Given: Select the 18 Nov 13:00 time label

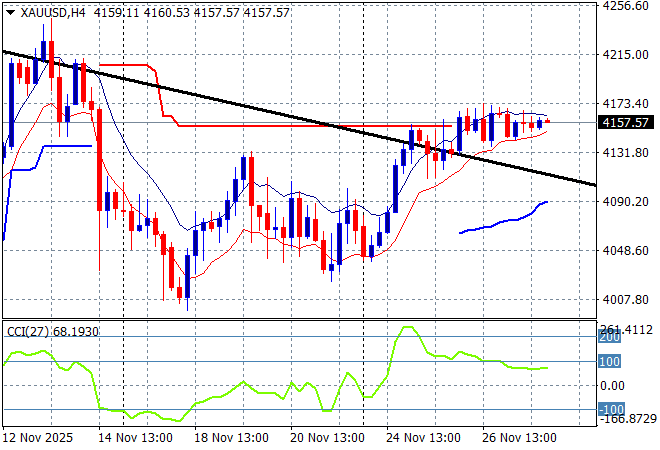Looking at the screenshot, I should tap(231, 438).
